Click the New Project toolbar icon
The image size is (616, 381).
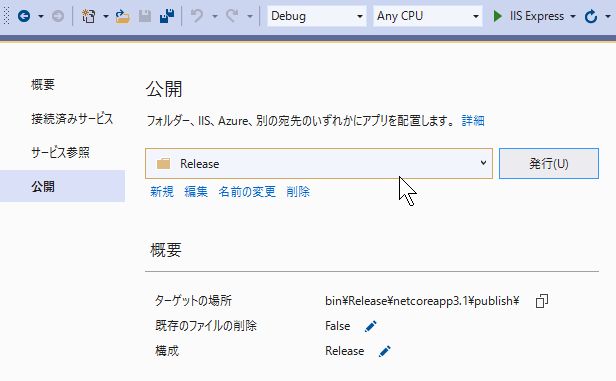88,16
